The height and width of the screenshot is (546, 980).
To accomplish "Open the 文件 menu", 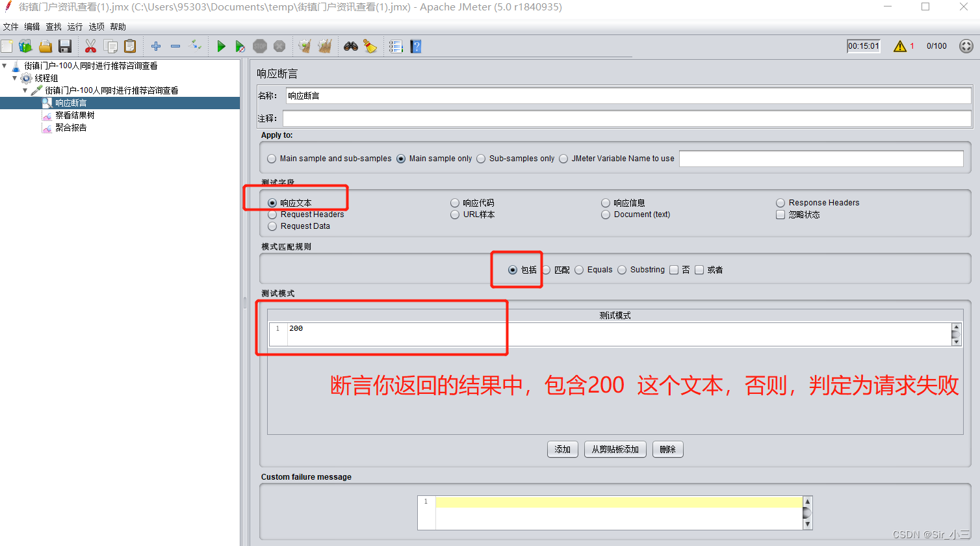I will click(11, 27).
